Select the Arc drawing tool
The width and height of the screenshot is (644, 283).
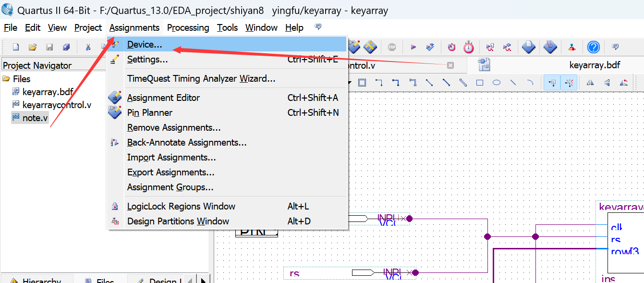(x=530, y=83)
